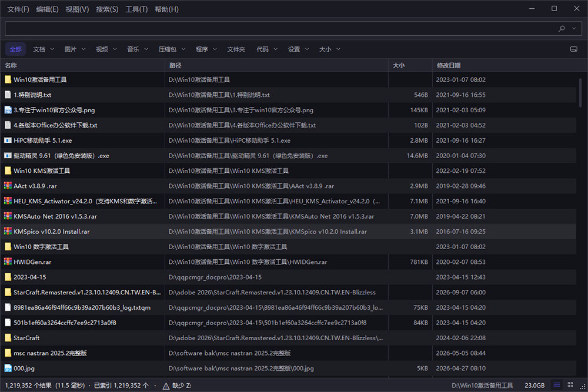
Task: Click the KMSAuto Net 2016 archive icon
Action: (x=8, y=216)
